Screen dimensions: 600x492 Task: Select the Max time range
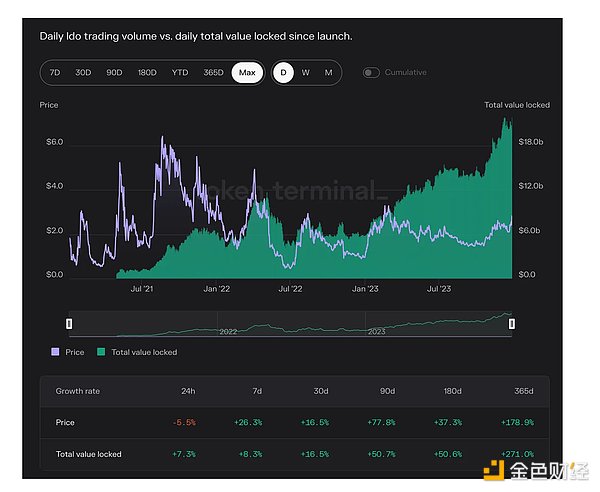(x=246, y=73)
